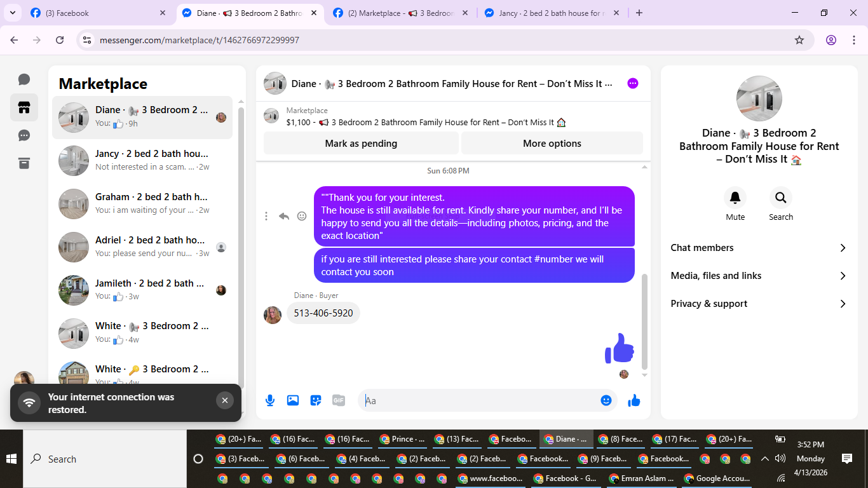Expand the Privacy & support section
This screenshot has height=488, width=868.
coord(759,304)
